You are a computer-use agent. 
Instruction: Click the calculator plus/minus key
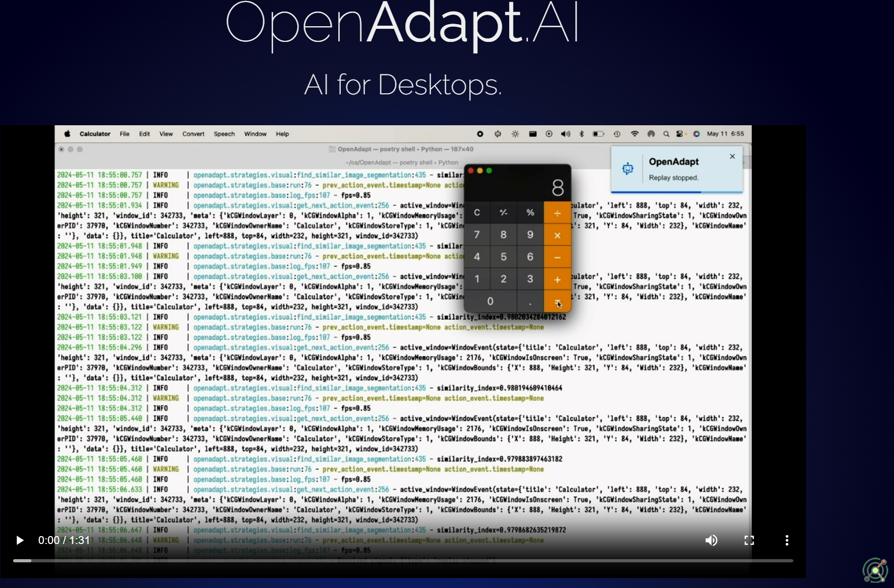point(503,213)
